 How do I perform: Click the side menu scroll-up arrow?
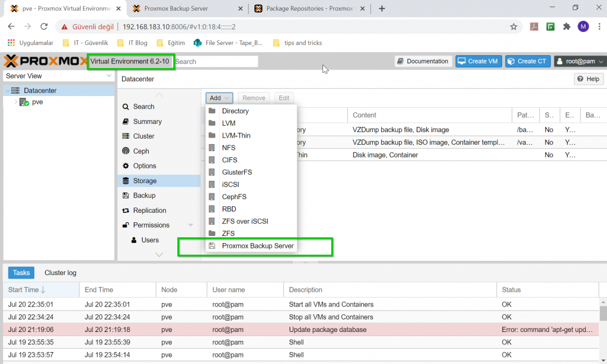tap(159, 95)
